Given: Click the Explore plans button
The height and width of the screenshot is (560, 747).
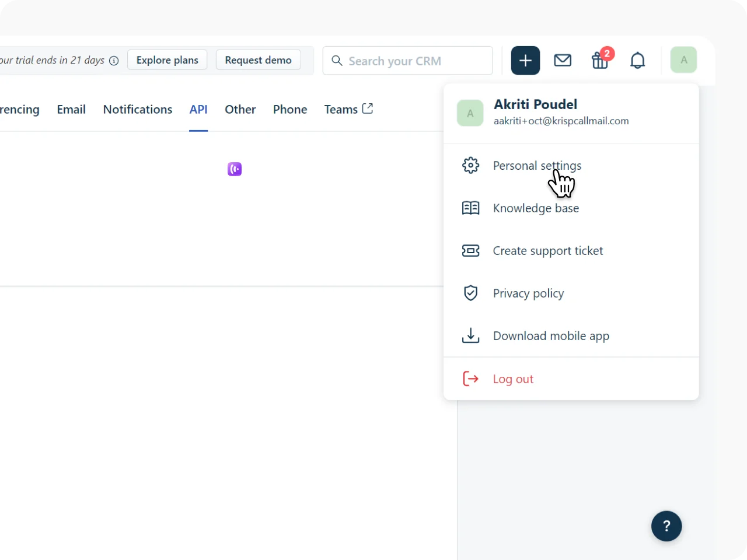Looking at the screenshot, I should pos(167,60).
